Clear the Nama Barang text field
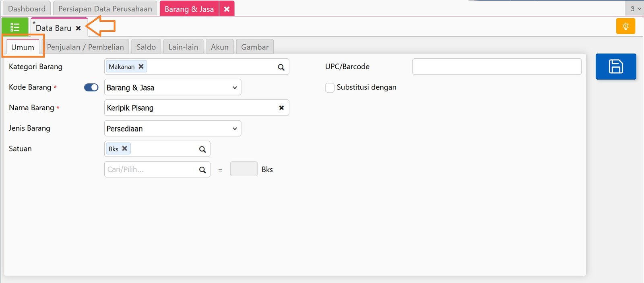 tap(281, 107)
